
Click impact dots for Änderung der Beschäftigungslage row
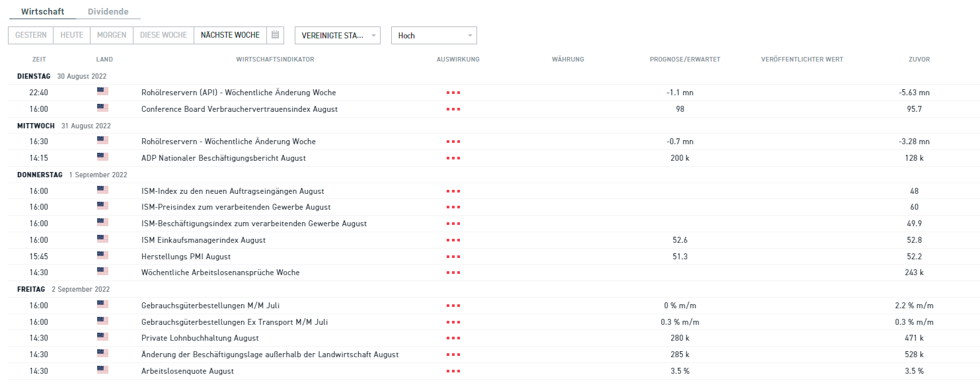pos(453,355)
